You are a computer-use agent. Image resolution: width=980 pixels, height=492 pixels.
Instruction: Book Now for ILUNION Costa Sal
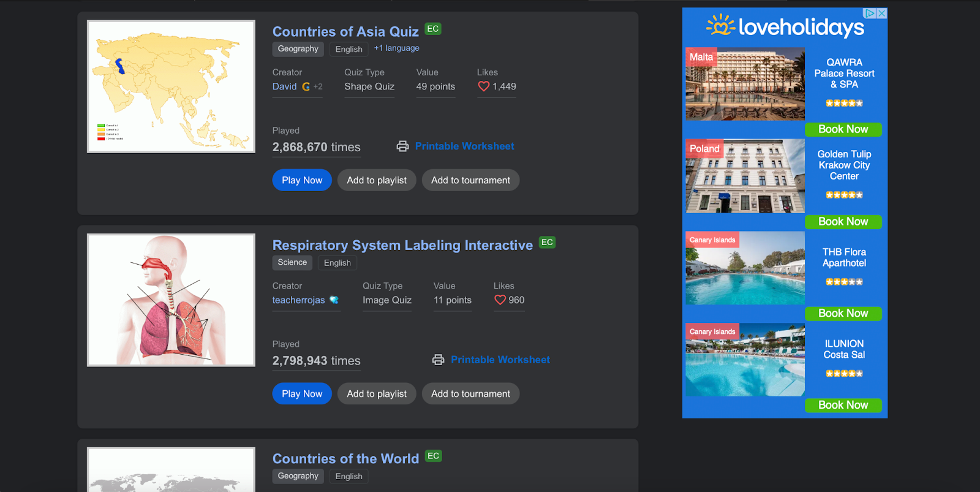click(843, 405)
